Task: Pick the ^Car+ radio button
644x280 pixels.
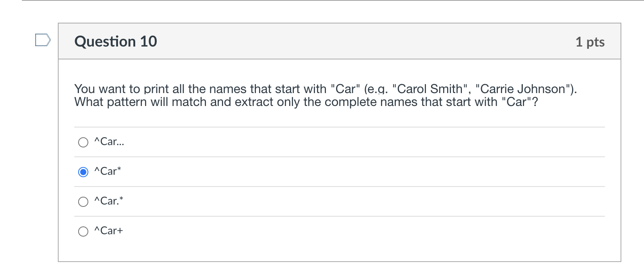Action: tap(83, 231)
